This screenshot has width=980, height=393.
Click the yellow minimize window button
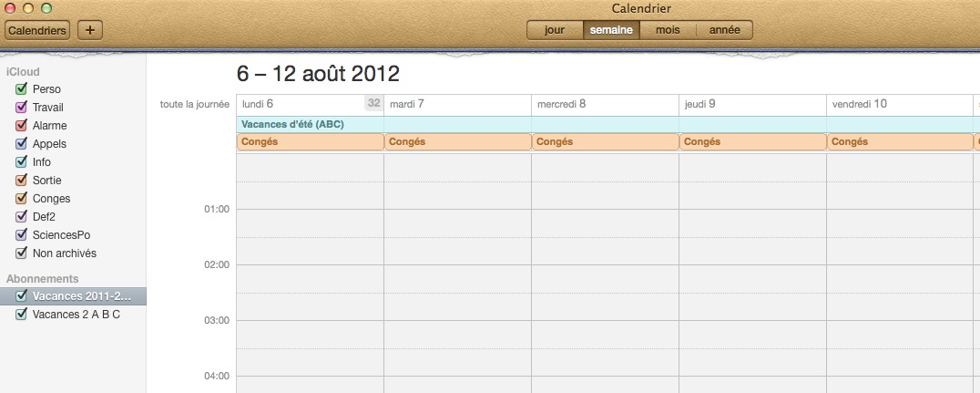29,8
